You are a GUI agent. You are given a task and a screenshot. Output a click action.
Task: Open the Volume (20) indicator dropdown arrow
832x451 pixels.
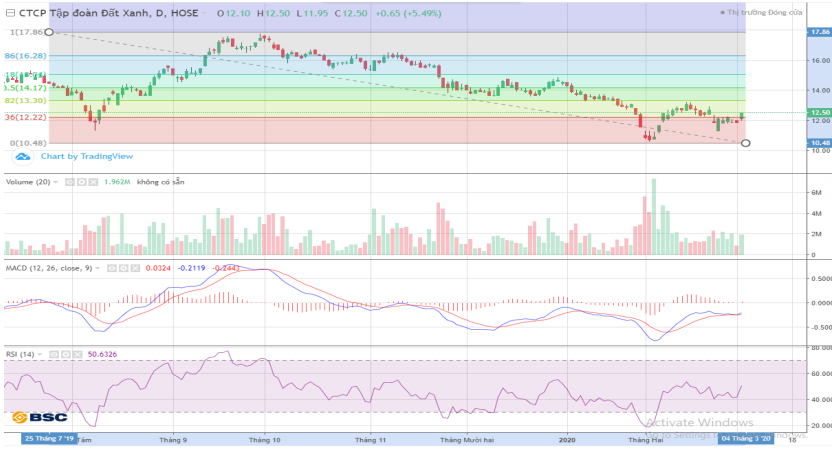coord(56,182)
